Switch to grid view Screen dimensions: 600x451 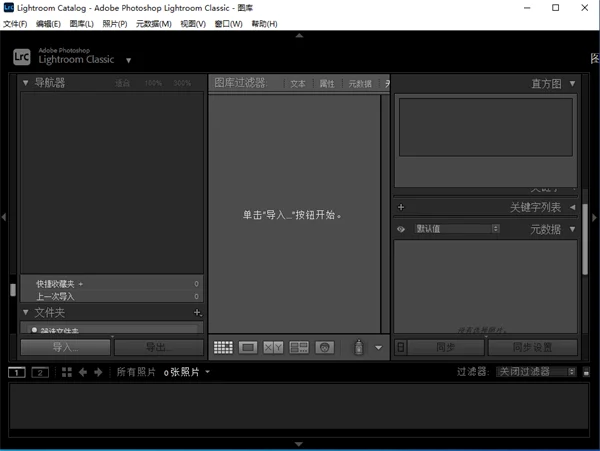tap(223, 347)
